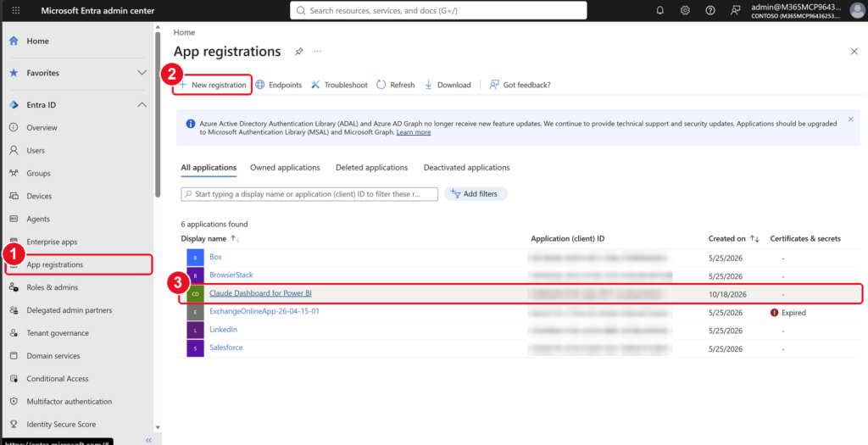Open the help question mark icon
Image resolution: width=868 pixels, height=445 pixels.
[710, 10]
